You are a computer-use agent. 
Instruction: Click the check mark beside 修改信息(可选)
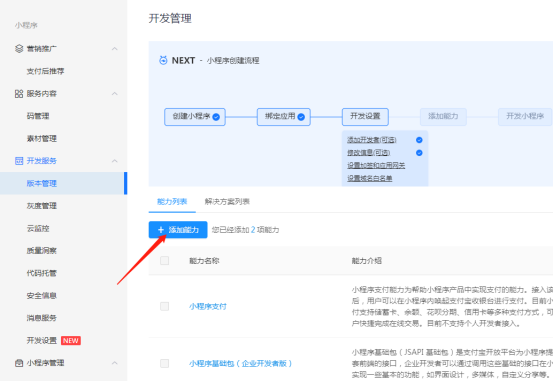tap(419, 153)
